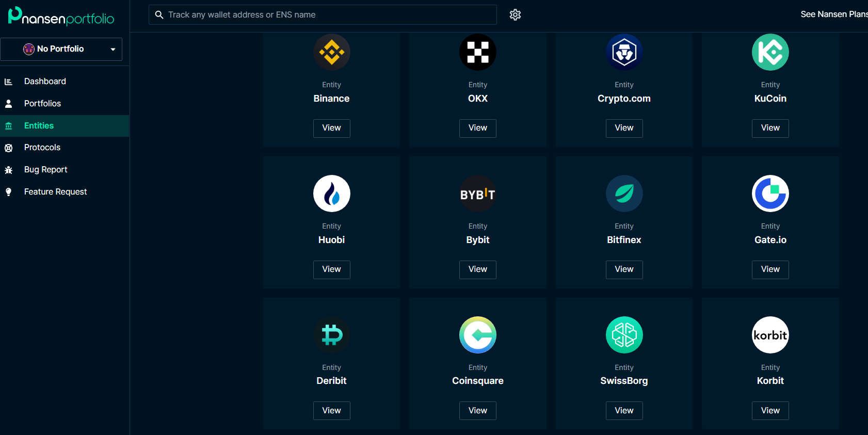
Task: Click the Deribit logo icon
Action: tap(331, 335)
